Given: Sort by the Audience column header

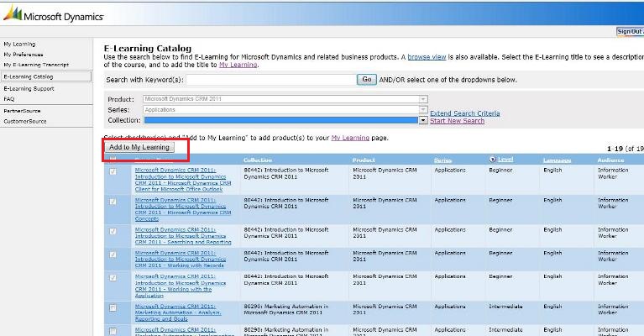Looking at the screenshot, I should pos(610,160).
